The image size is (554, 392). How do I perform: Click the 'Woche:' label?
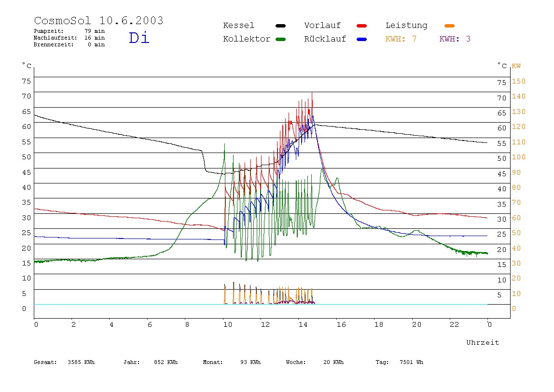296,362
